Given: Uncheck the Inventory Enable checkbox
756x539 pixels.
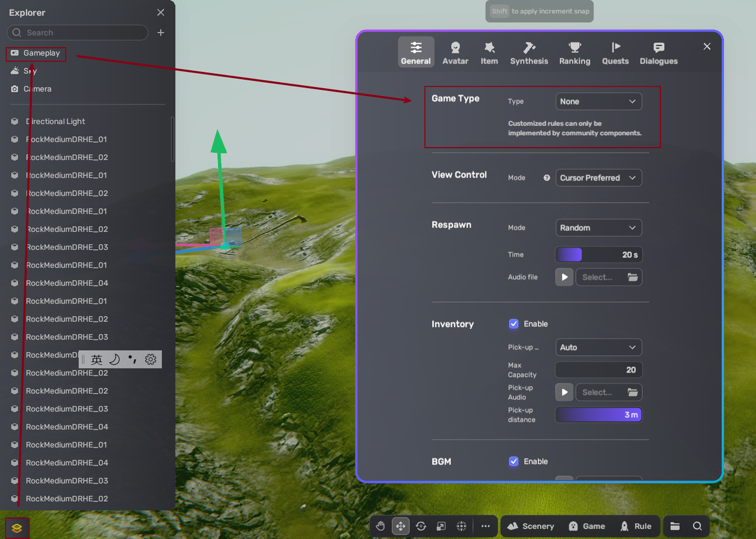Looking at the screenshot, I should coord(514,324).
